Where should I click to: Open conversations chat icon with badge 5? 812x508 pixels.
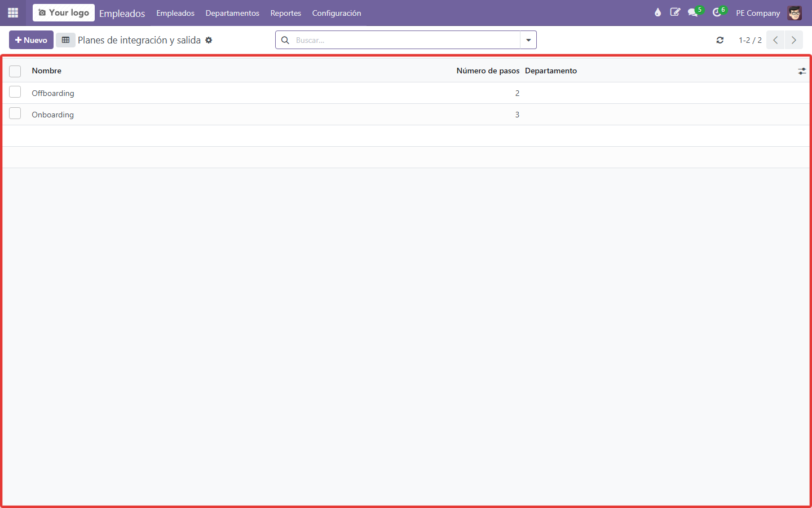coord(694,12)
